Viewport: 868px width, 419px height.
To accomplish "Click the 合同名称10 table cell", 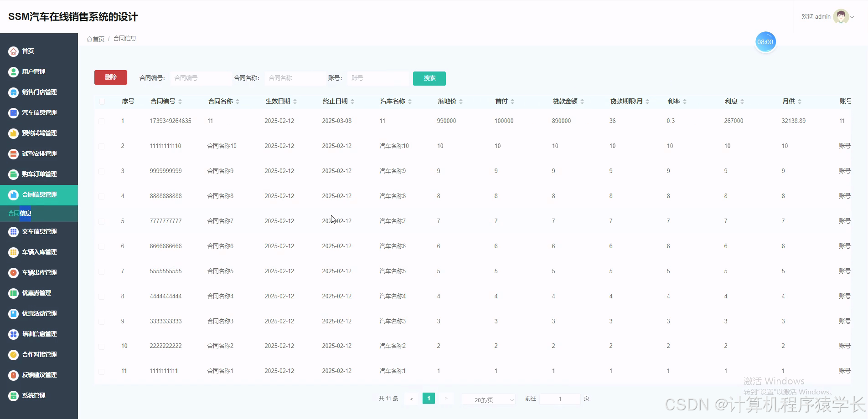I will 222,146.
